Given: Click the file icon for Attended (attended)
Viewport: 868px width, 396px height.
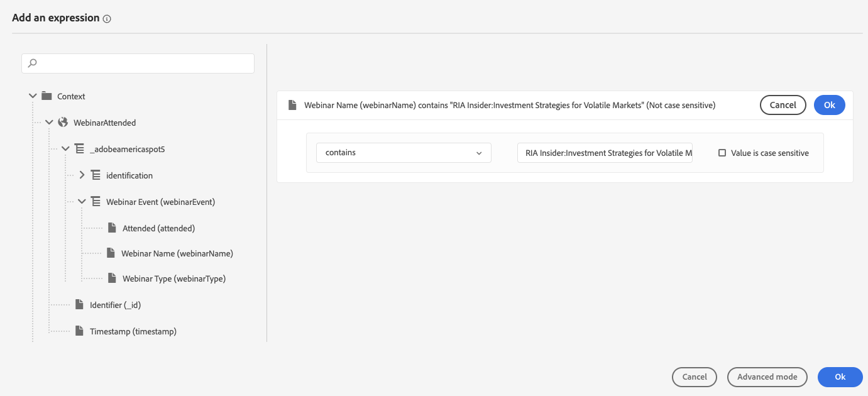Looking at the screenshot, I should click(112, 228).
